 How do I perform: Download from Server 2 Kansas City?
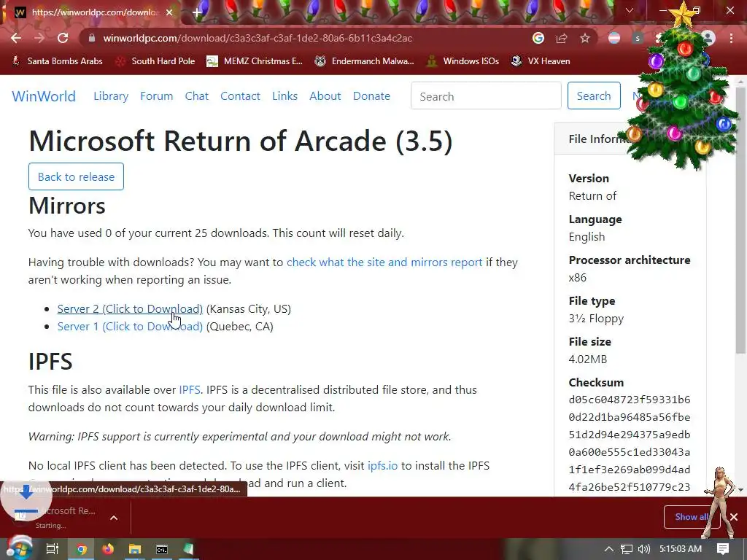(130, 309)
